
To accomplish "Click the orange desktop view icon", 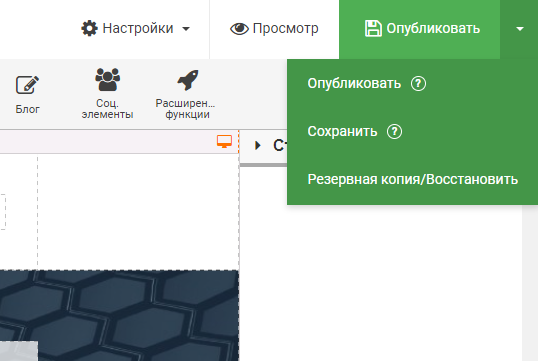I will (x=224, y=141).
